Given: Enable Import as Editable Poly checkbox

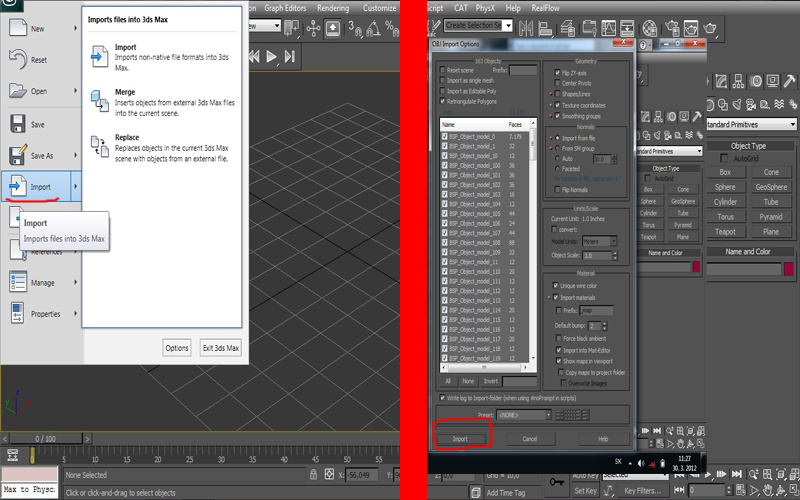Looking at the screenshot, I should pyautogui.click(x=442, y=91).
